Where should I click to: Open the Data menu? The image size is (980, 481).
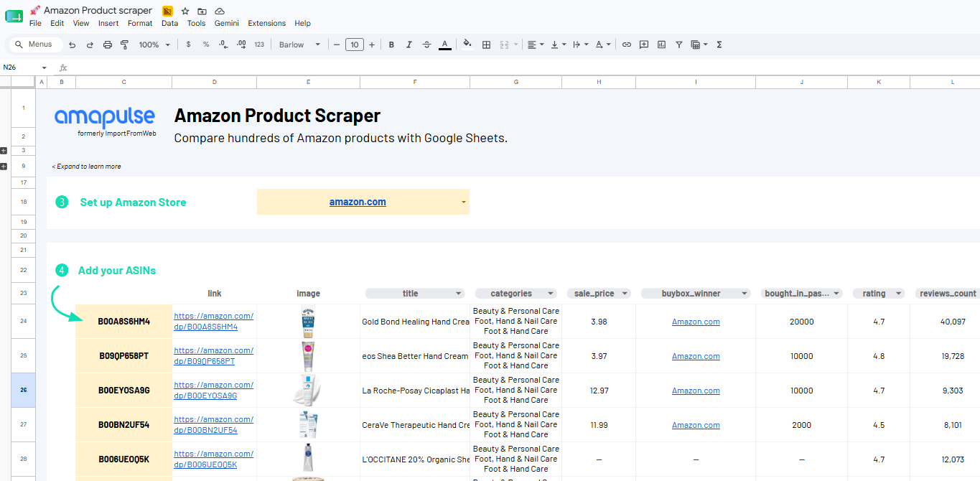(169, 23)
